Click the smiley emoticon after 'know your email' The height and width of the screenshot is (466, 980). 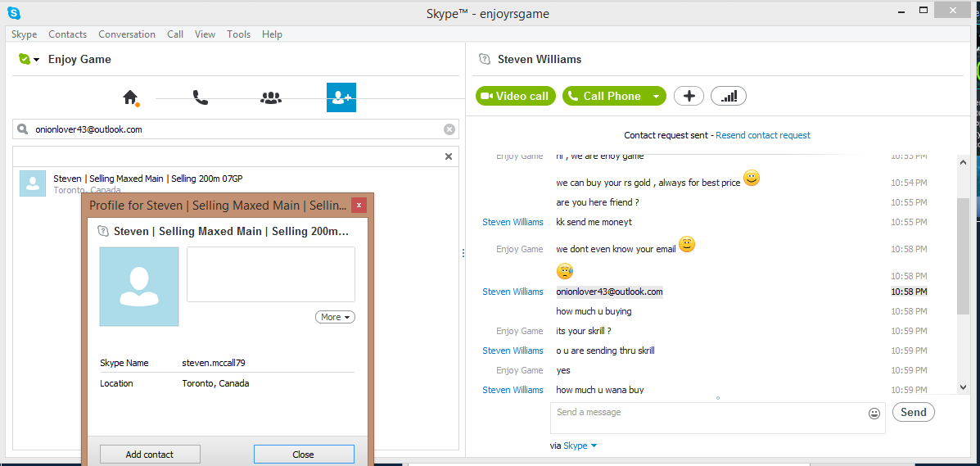point(687,245)
